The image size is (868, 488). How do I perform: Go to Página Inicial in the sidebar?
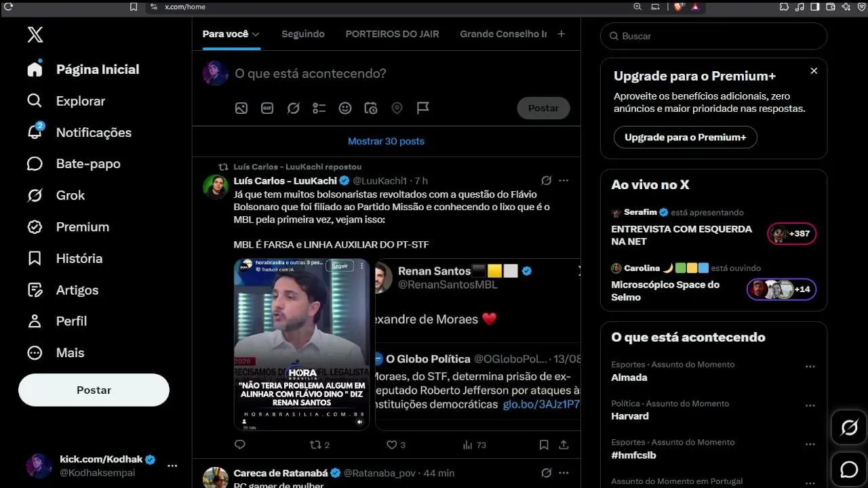pyautogui.click(x=83, y=69)
